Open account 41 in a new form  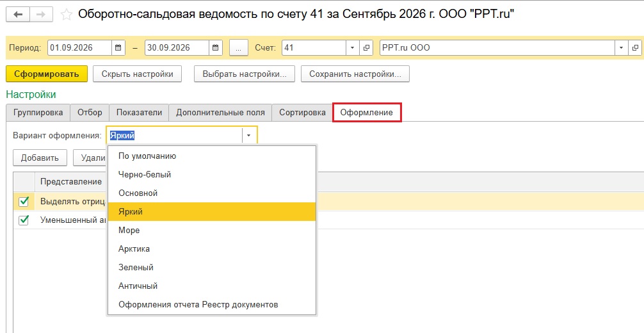pos(366,47)
